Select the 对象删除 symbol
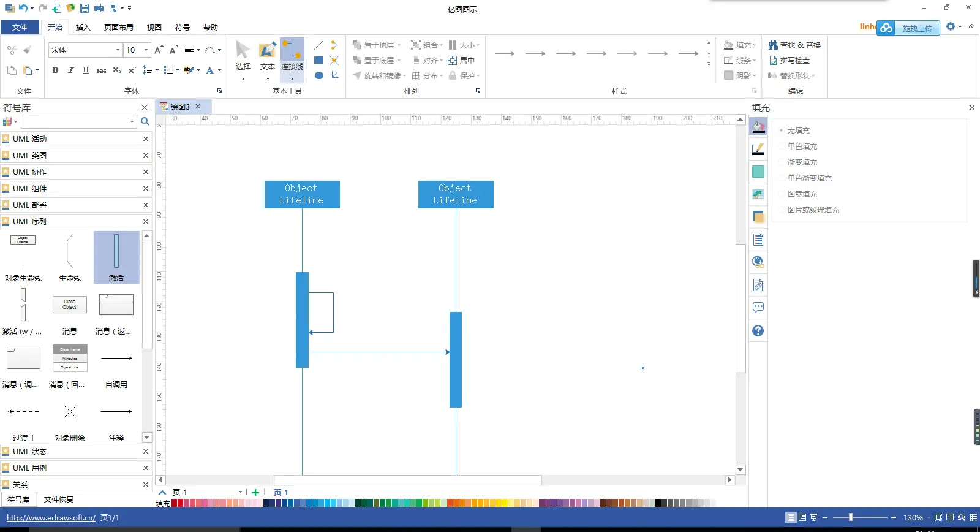980x532 pixels. [70, 420]
